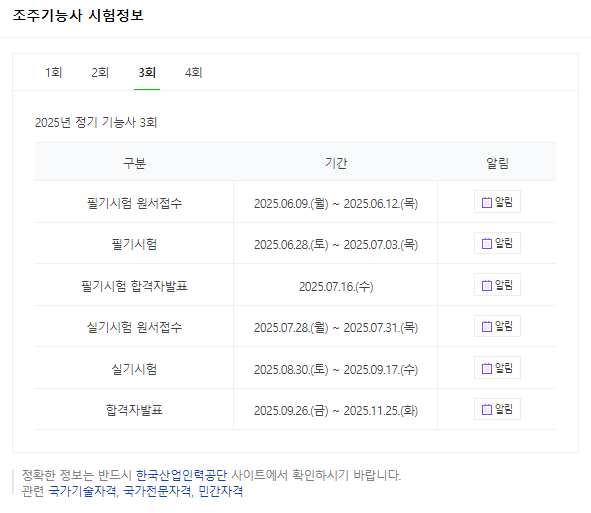Open the 국가전문자격 link
The width and height of the screenshot is (591, 513).
tap(157, 491)
